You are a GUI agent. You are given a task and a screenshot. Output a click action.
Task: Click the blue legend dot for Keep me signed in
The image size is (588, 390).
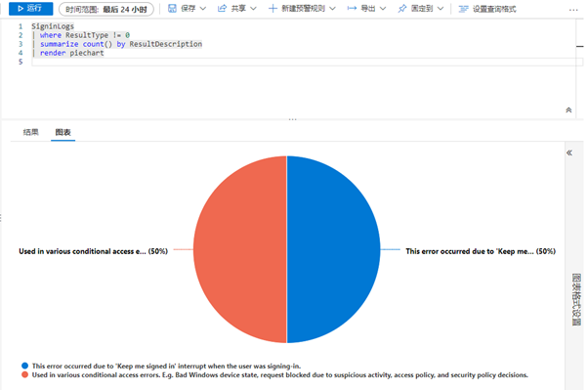[24, 366]
